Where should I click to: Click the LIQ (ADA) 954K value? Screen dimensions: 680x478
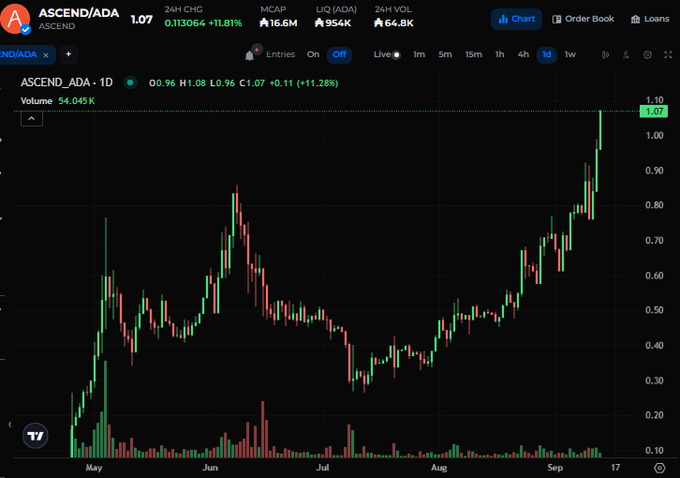(333, 23)
